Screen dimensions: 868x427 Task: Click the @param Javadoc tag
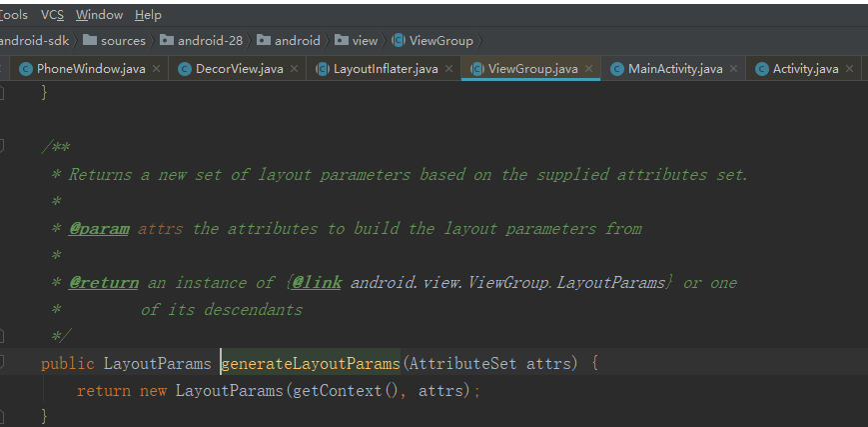99,229
